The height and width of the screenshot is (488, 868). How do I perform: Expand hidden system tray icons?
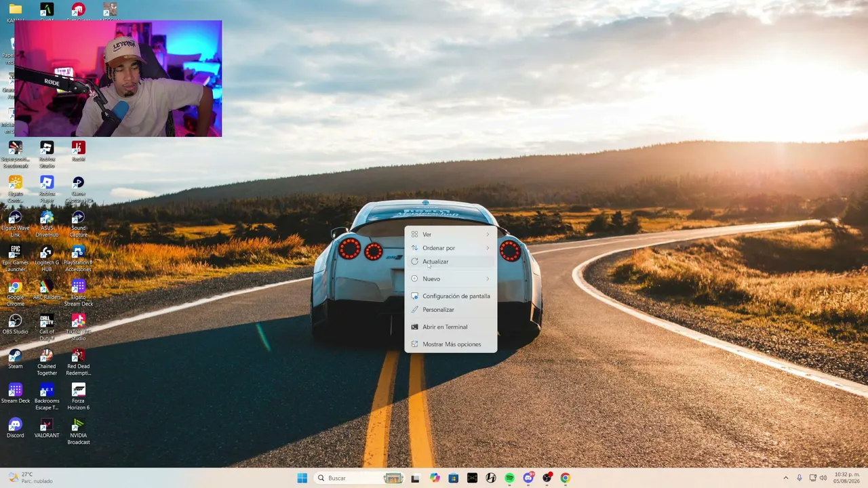tap(786, 478)
